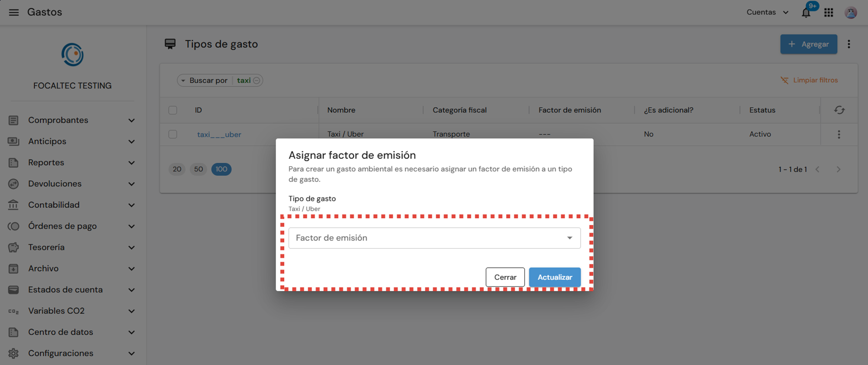Sort by Categoría fiscal column header
Viewport: 868px width, 365px height.
tap(460, 110)
